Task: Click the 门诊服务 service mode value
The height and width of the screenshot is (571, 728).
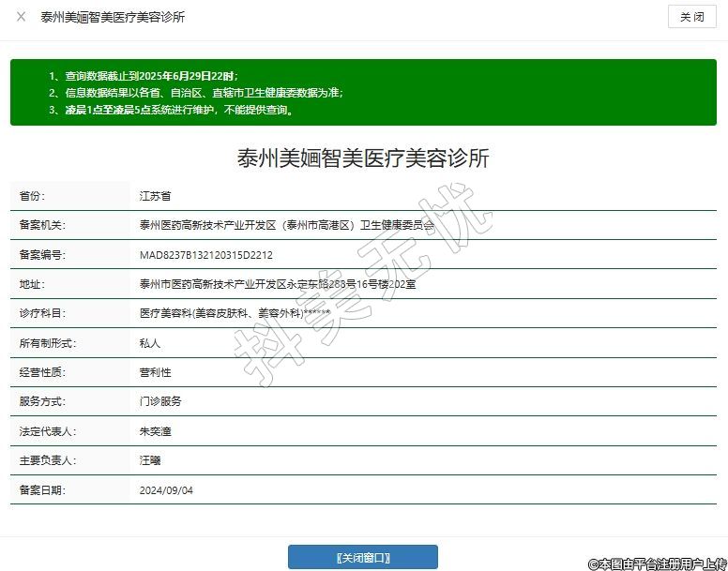Action: pyautogui.click(x=160, y=401)
